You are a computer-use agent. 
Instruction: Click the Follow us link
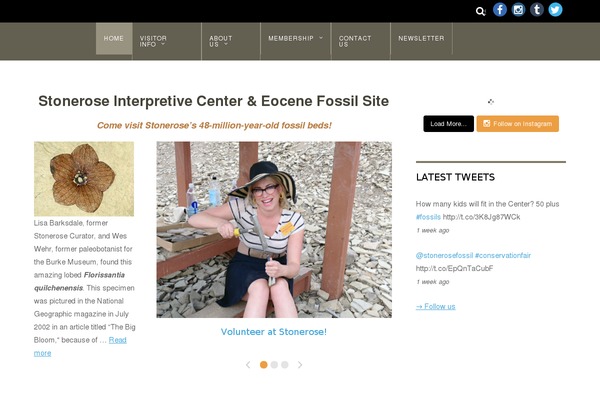pyautogui.click(x=435, y=306)
